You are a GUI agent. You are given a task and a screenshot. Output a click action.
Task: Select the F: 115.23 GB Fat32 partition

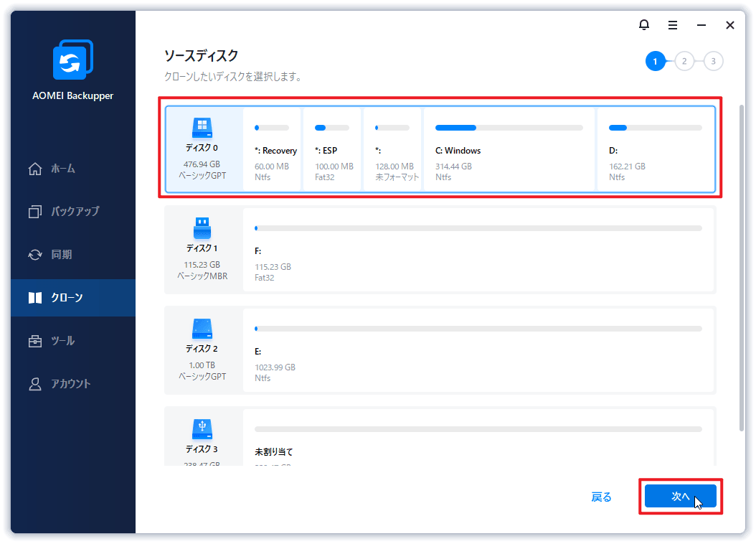tap(478, 250)
